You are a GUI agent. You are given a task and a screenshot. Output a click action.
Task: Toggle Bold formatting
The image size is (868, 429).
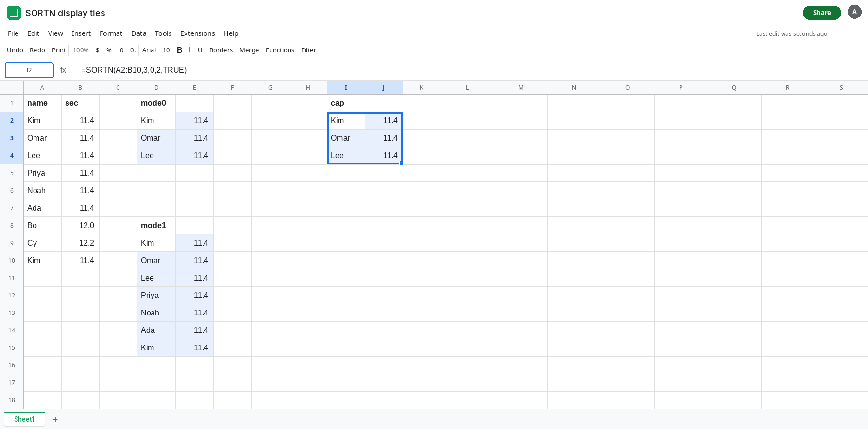pyautogui.click(x=179, y=50)
